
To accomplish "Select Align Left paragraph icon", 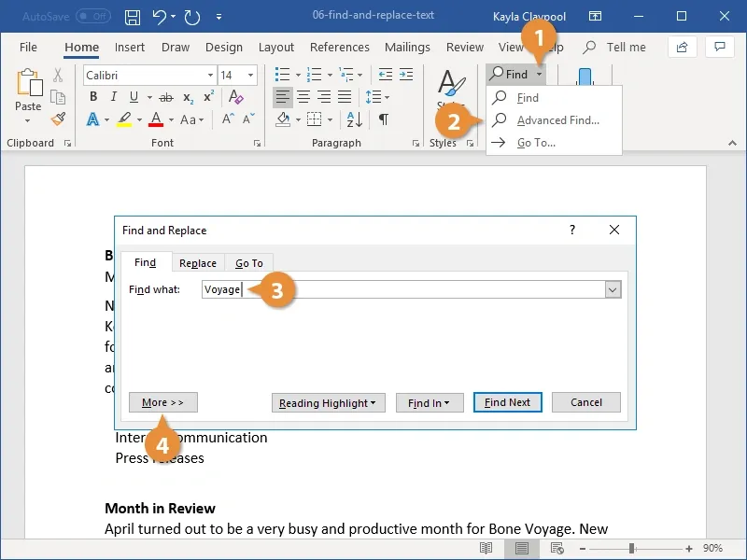I will (283, 97).
